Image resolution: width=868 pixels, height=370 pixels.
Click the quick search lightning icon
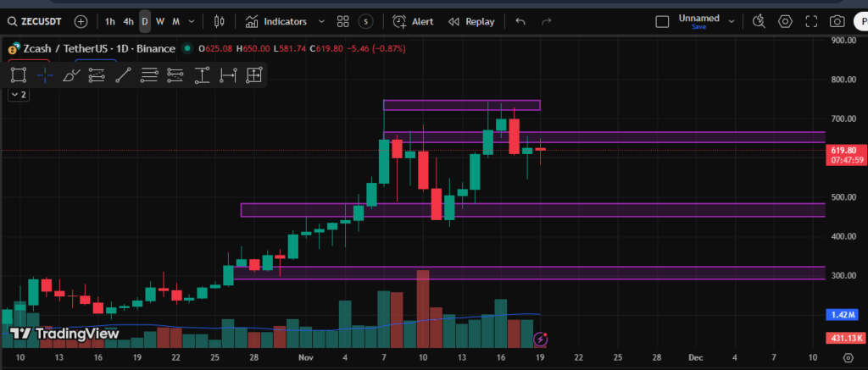point(759,21)
